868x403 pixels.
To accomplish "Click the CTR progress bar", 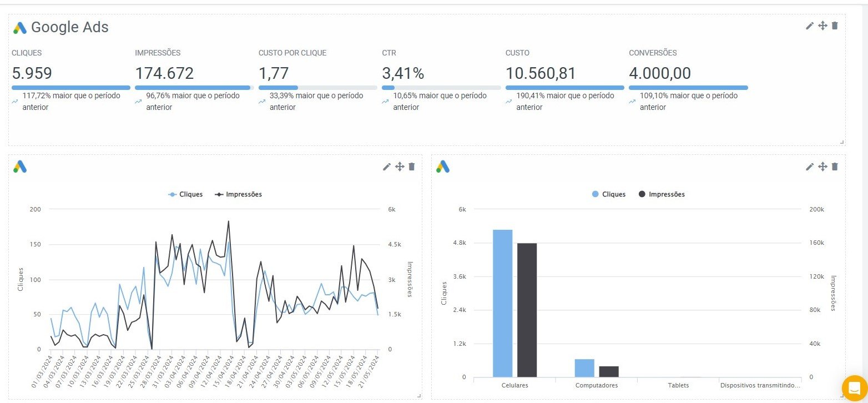I will [441, 88].
